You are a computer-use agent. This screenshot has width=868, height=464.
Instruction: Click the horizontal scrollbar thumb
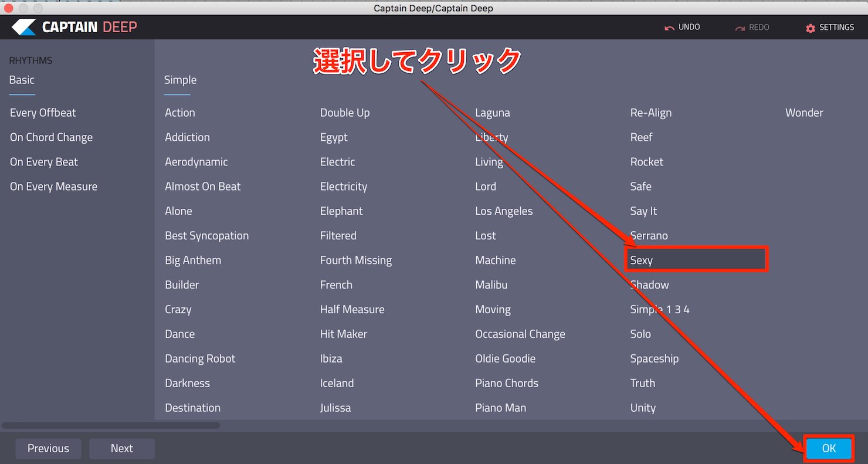pos(111,425)
